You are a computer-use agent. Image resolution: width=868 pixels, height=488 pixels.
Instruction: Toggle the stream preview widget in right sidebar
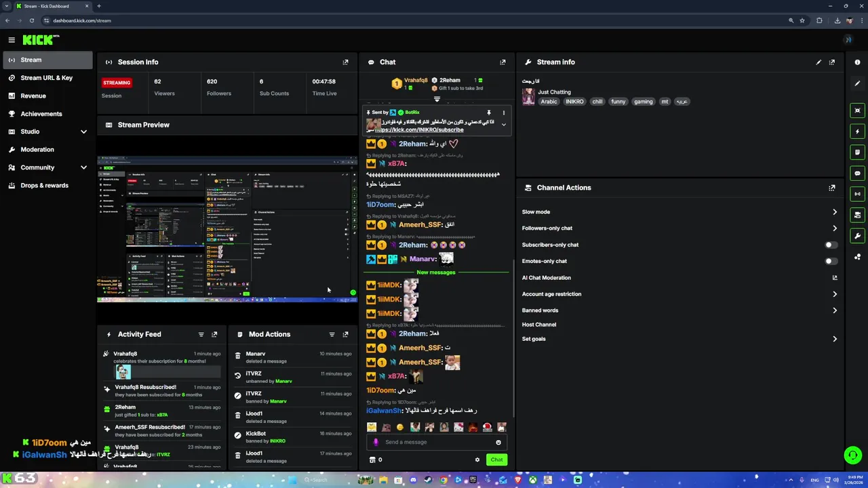(x=857, y=110)
